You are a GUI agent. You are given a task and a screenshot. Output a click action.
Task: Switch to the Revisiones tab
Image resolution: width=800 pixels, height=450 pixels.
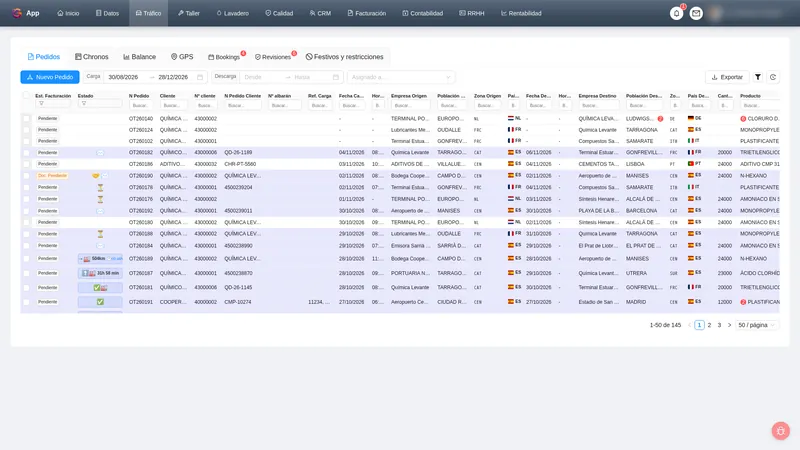(273, 57)
